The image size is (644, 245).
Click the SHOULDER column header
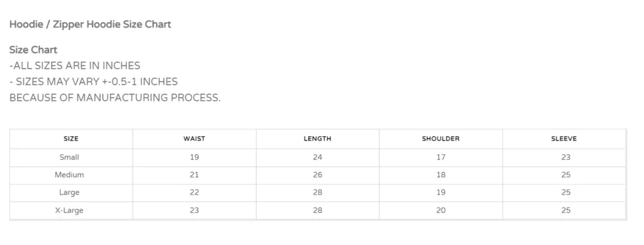[441, 139]
